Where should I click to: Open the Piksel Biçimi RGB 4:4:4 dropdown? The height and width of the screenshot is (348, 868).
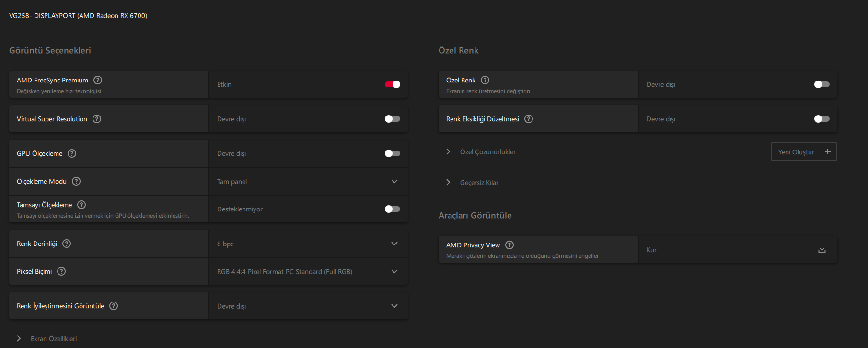point(308,271)
